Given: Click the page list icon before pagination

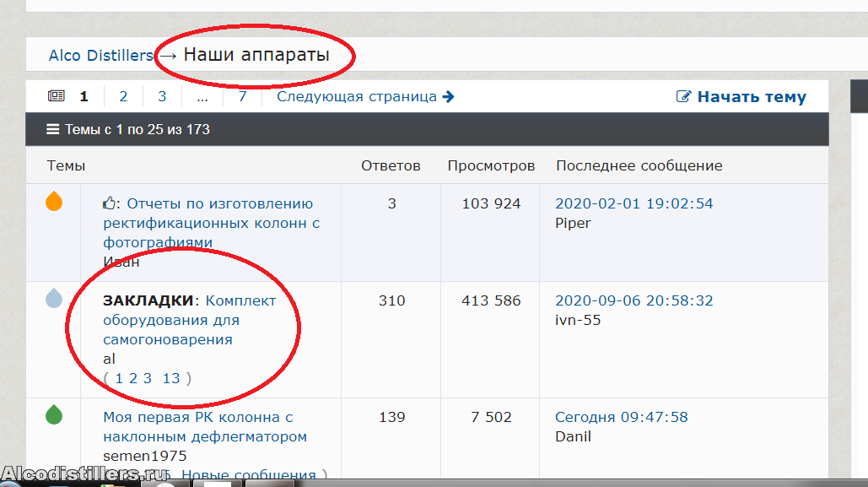Looking at the screenshot, I should [56, 96].
